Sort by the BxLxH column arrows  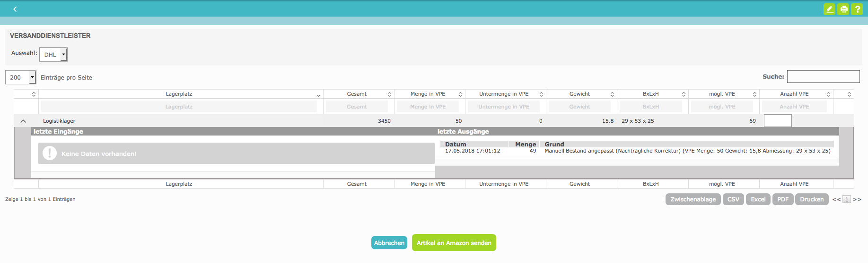click(x=684, y=94)
